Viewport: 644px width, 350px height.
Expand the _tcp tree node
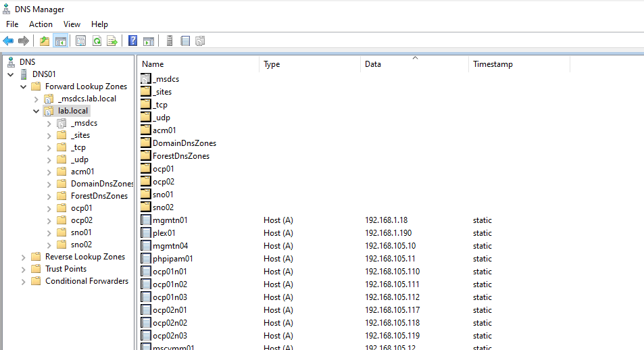49,148
